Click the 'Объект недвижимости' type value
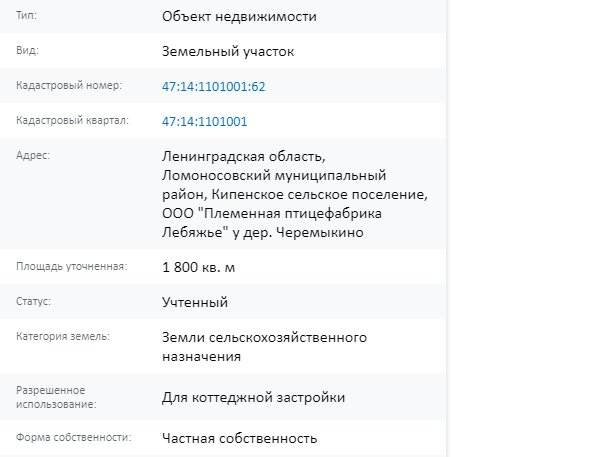The height and width of the screenshot is (457, 612). 239,16
